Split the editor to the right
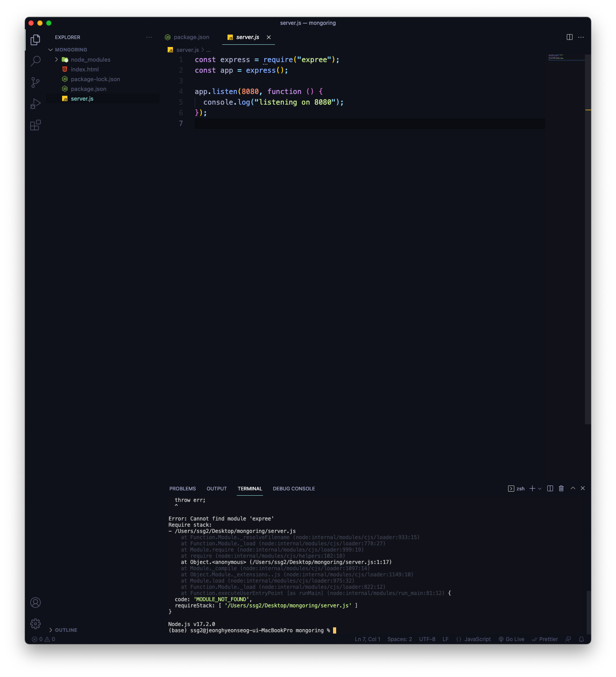Image resolution: width=616 pixels, height=677 pixels. click(569, 37)
